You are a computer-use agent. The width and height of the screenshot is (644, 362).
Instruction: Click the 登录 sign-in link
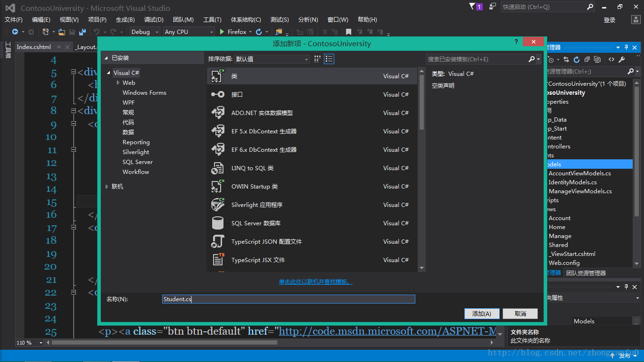click(610, 20)
